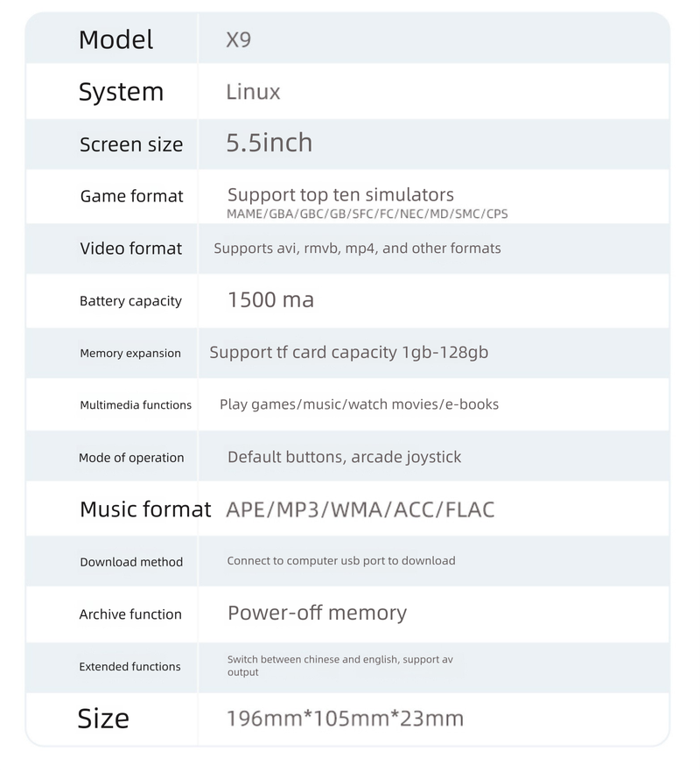This screenshot has width=700, height=772.
Task: Click the "1500 ma" battery value
Action: (x=270, y=300)
